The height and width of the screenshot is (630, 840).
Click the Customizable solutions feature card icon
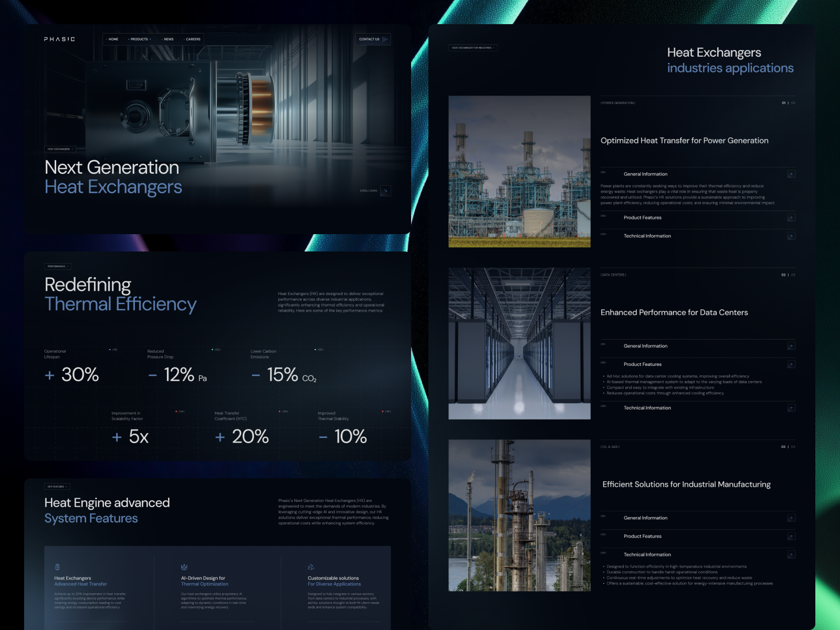pos(311,567)
